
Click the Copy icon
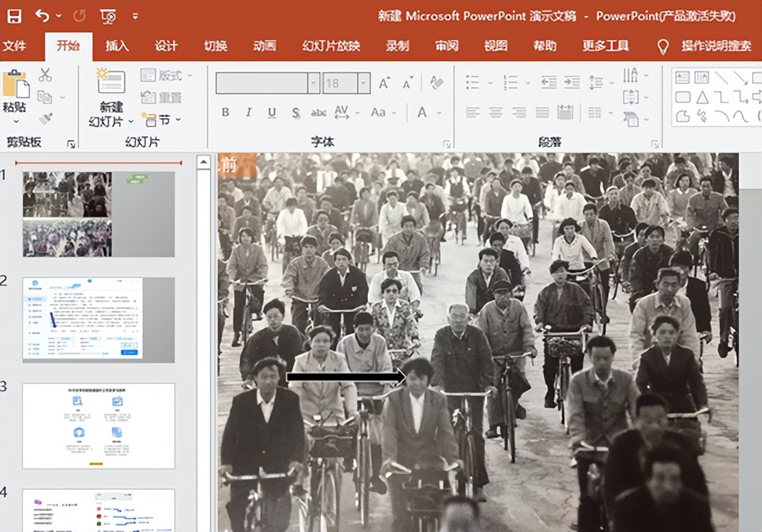point(45,97)
